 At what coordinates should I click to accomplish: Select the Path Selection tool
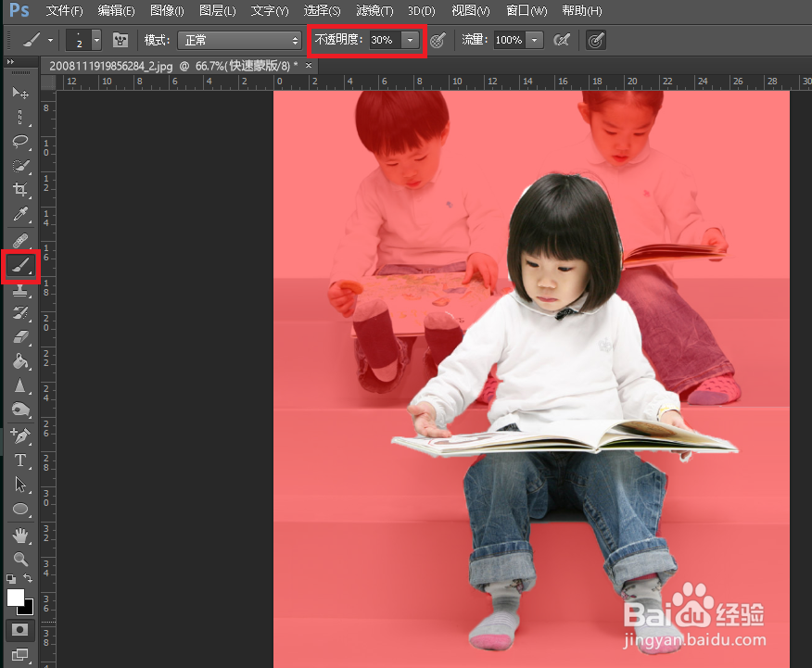coord(20,485)
